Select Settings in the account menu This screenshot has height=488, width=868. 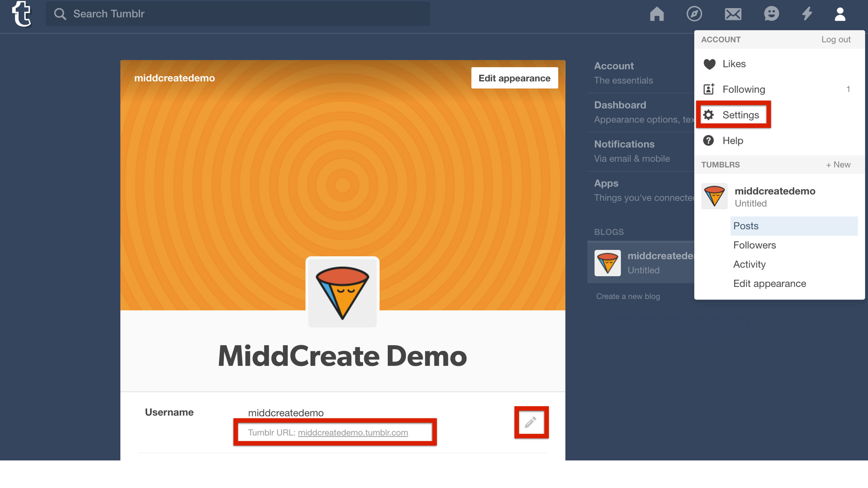740,115
